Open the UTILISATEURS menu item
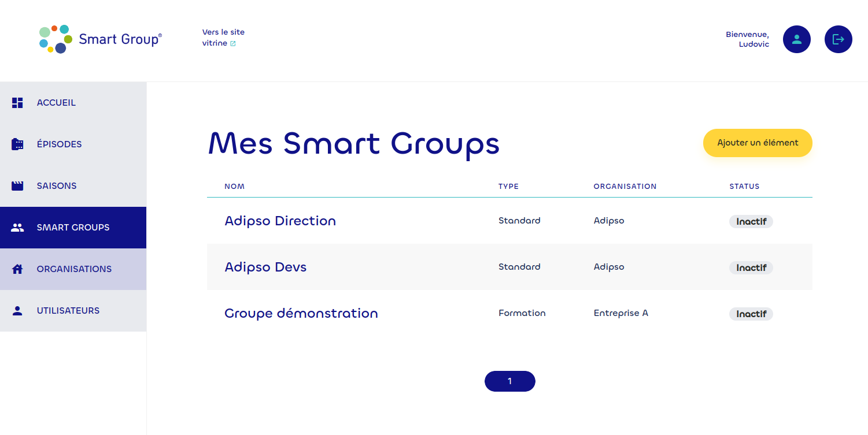This screenshot has height=435, width=868. (73, 311)
